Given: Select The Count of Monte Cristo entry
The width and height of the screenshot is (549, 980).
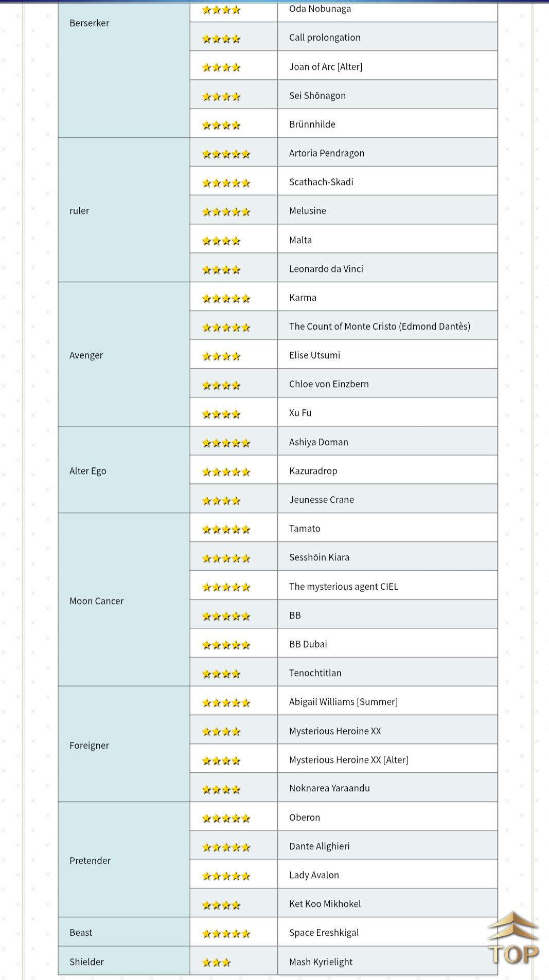Looking at the screenshot, I should [x=380, y=326].
